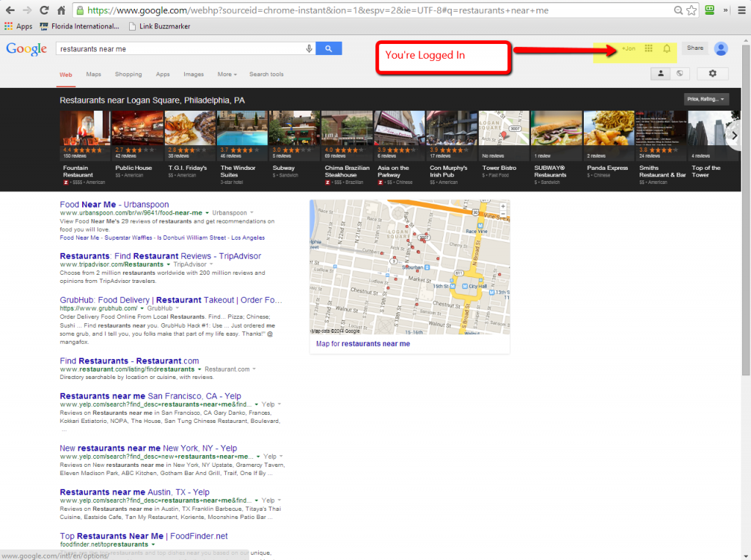Open the +Jon profile link
The image size is (751, 560).
point(629,48)
